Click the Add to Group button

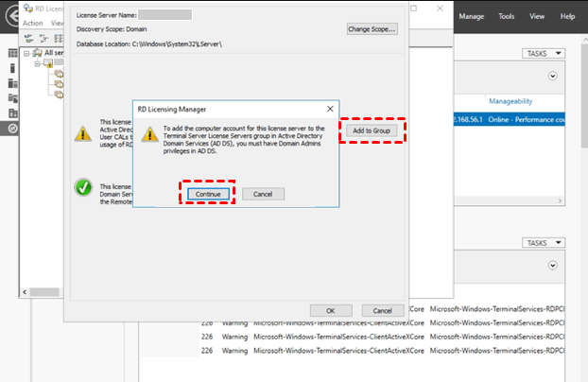pyautogui.click(x=372, y=130)
